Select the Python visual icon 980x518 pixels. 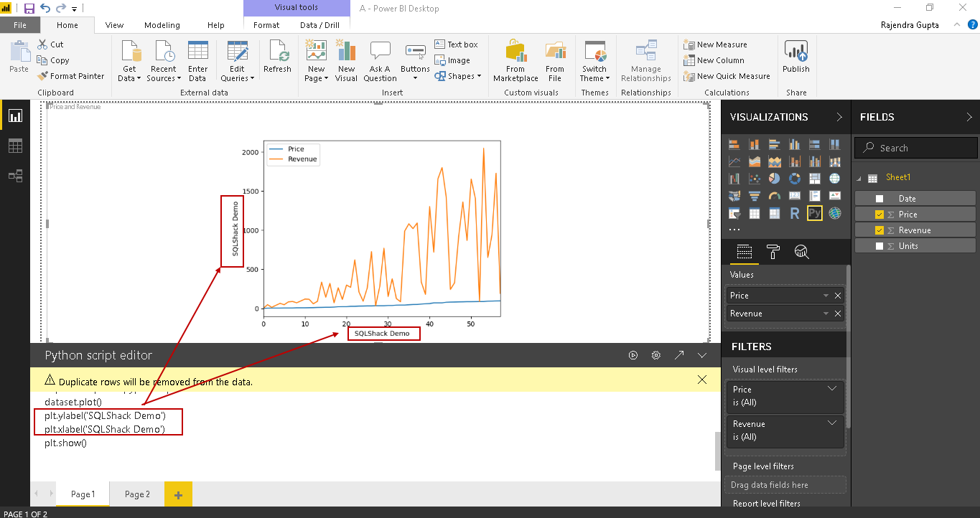tap(814, 213)
